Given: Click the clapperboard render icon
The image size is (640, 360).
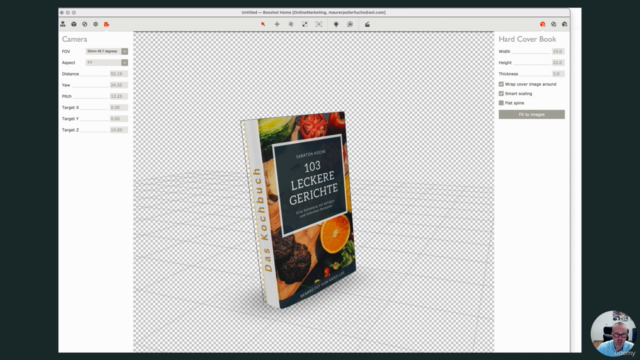Looking at the screenshot, I should [367, 24].
